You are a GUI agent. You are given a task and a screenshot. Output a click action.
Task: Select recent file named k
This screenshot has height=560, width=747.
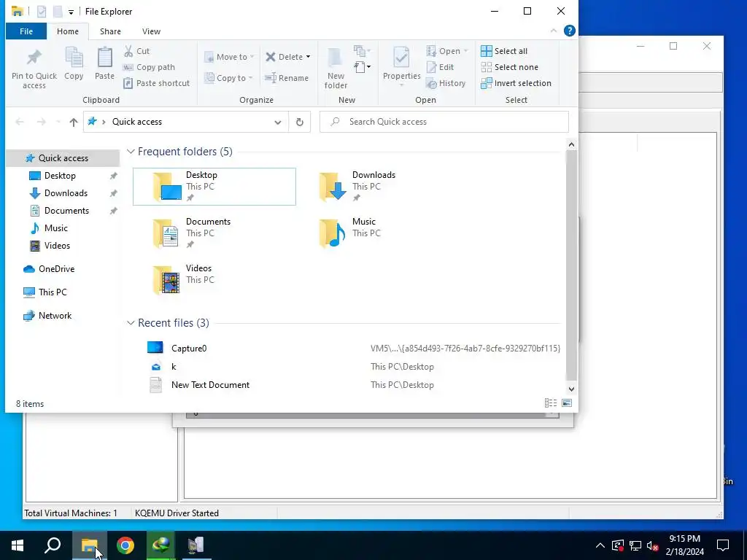tap(352, 367)
